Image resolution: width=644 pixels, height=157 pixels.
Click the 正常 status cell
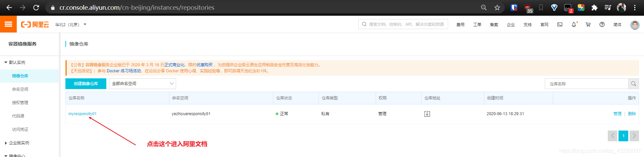coord(282,114)
